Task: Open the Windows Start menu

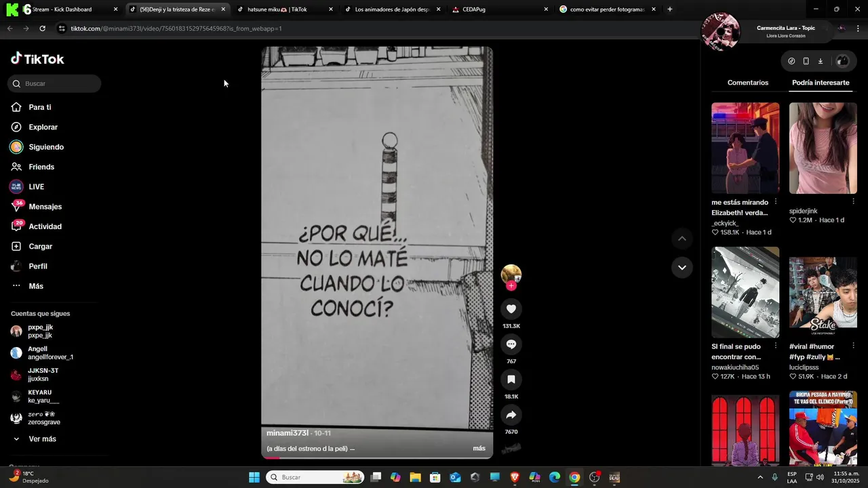Action: [254, 477]
